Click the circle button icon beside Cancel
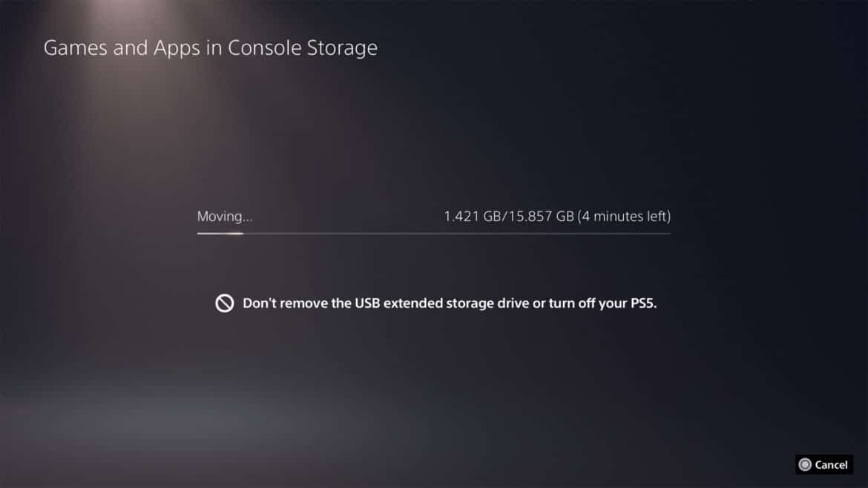868x488 pixels. pos(805,465)
